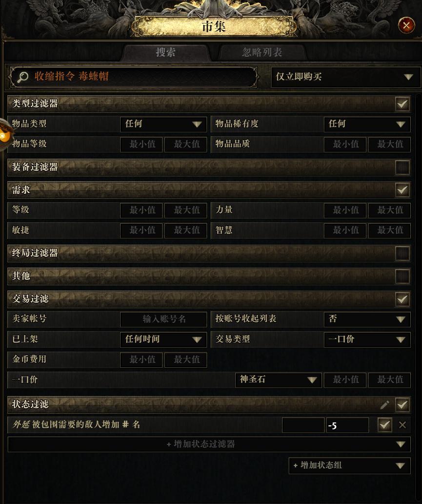Remove the 外延 被包围 stat filter with X

pyautogui.click(x=402, y=425)
